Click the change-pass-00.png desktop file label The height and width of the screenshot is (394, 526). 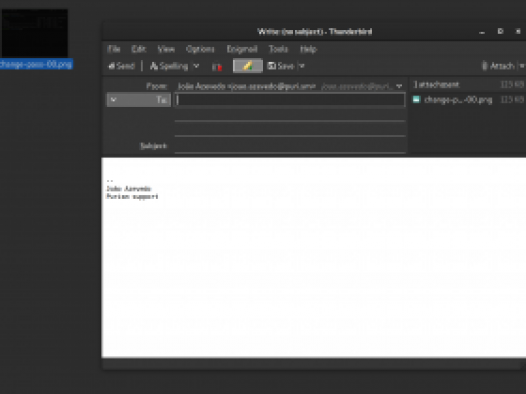coord(36,64)
